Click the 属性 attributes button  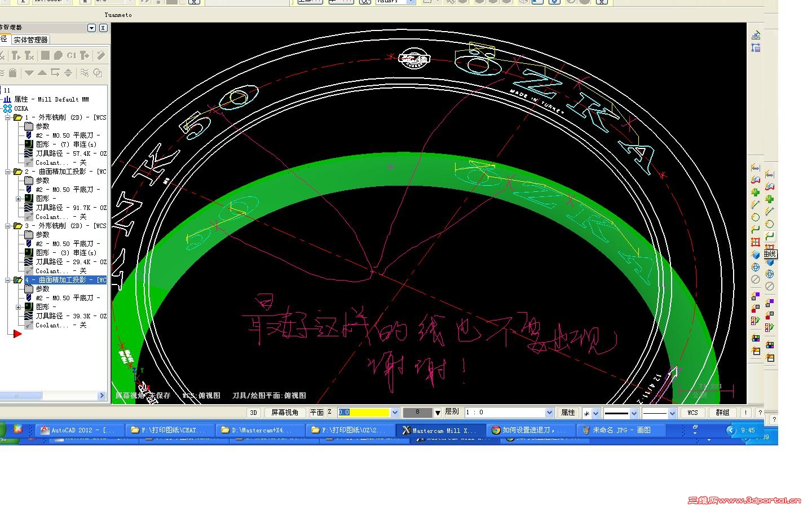click(568, 413)
